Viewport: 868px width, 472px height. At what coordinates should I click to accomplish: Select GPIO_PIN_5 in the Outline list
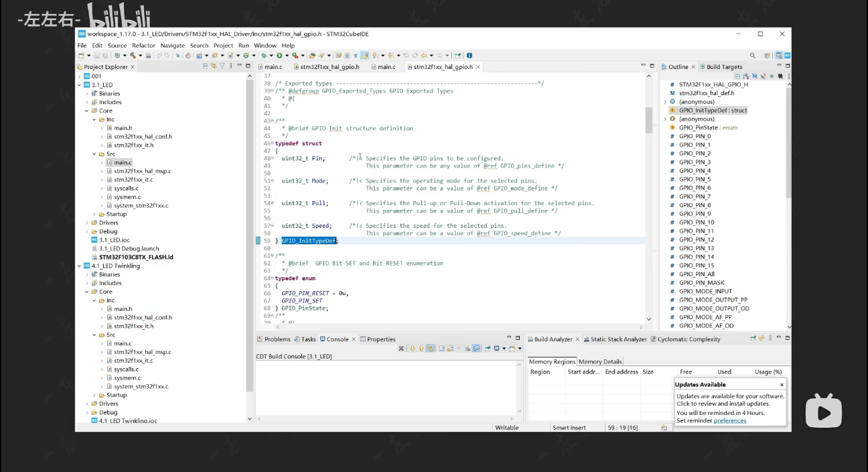694,180
